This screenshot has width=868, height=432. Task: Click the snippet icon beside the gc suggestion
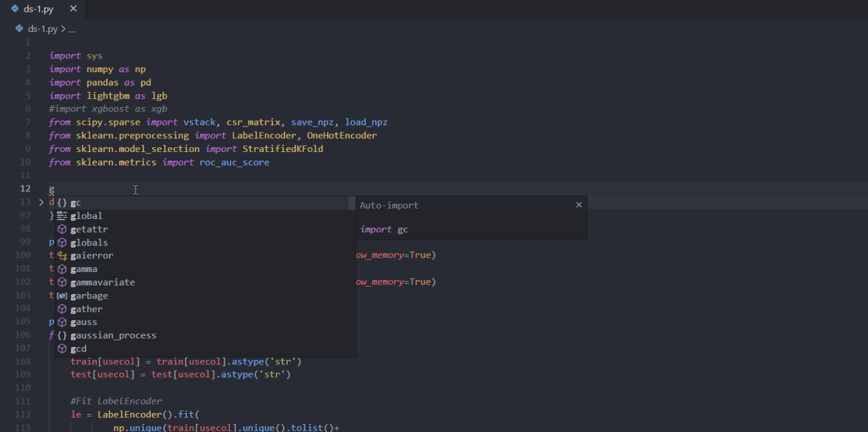pos(61,202)
